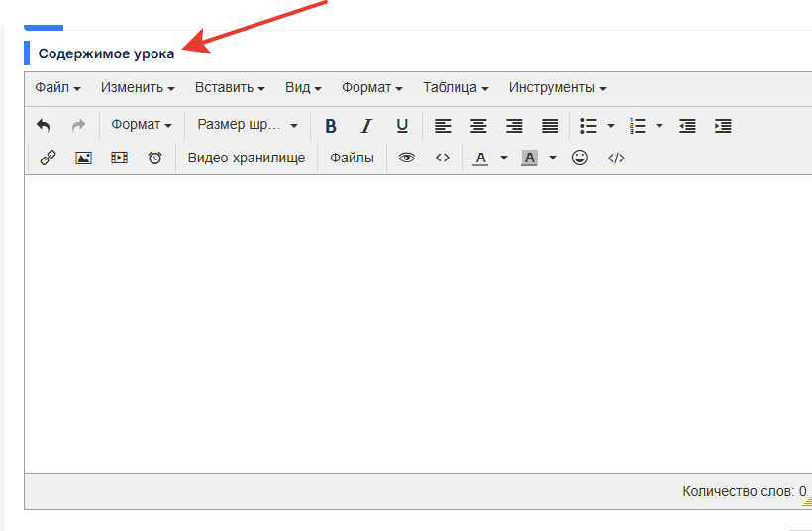
Task: Open the Файл menu
Action: click(x=57, y=87)
